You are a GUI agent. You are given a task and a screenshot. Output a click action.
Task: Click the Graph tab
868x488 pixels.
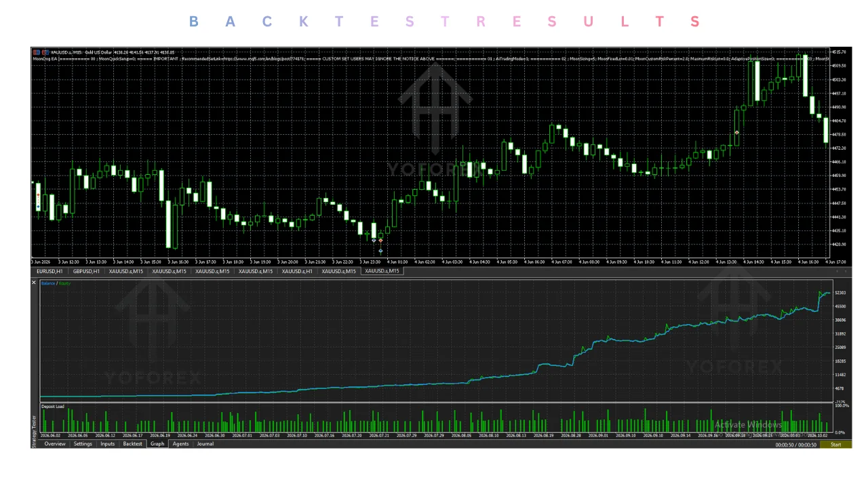pyautogui.click(x=157, y=444)
